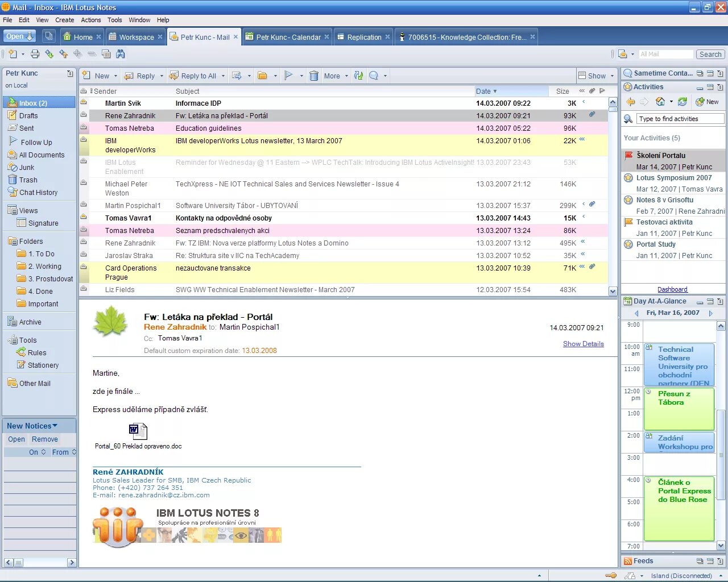Viewport: 728px width, 582px height.
Task: Close the Home tab
Action: (x=98, y=37)
